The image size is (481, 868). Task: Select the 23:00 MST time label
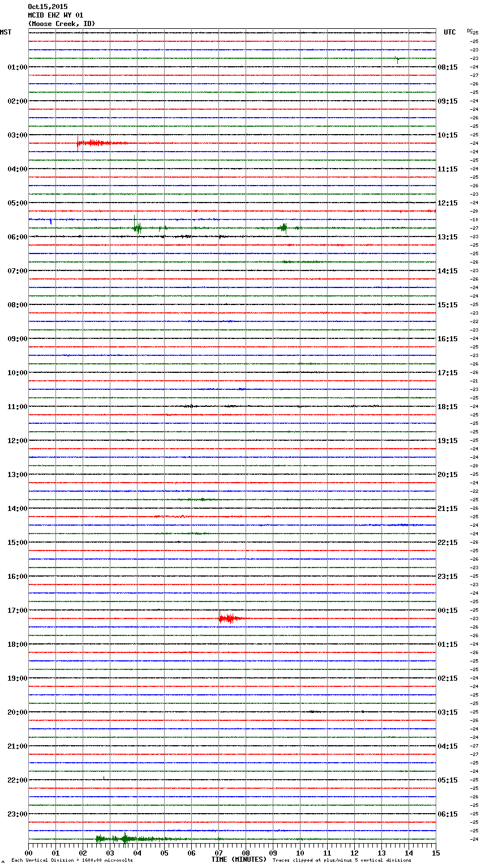[x=17, y=814]
